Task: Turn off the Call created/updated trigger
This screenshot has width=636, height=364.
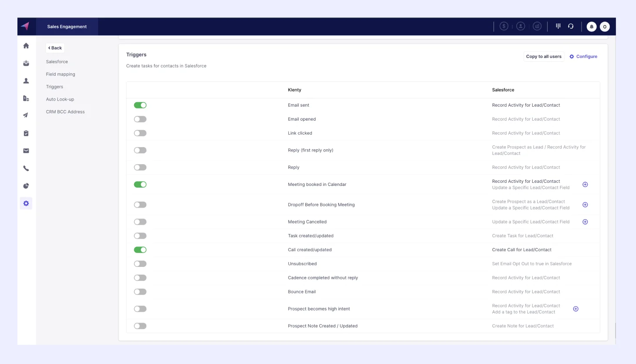Action: tap(140, 249)
